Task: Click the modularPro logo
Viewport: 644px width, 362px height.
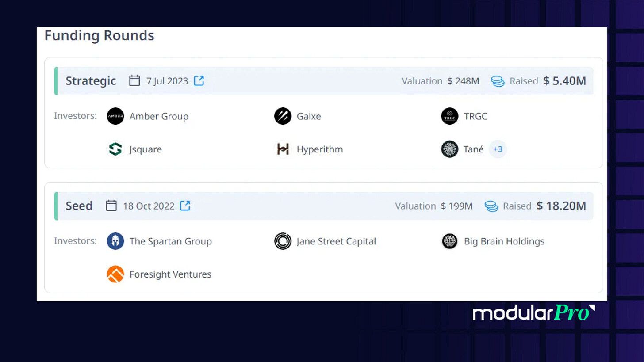Action: (534, 312)
